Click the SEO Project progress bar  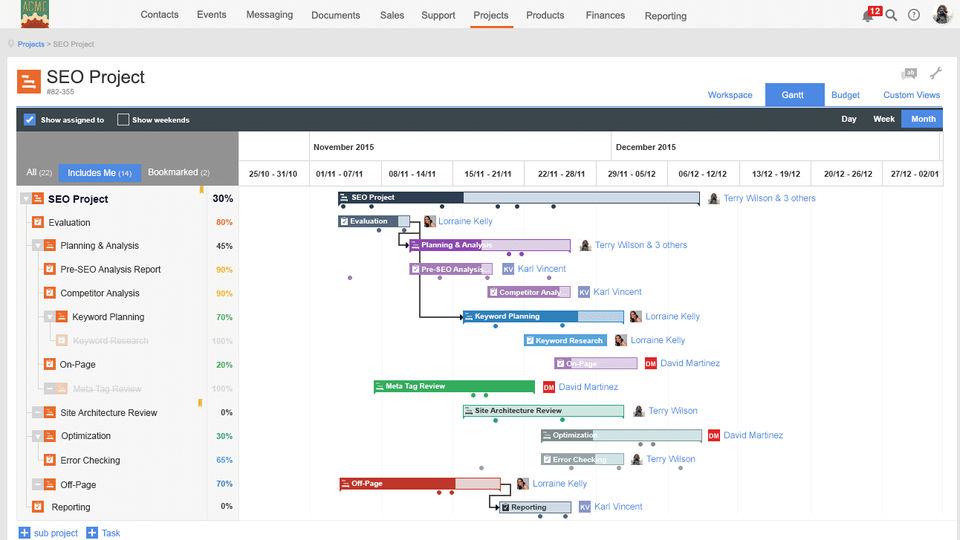tap(519, 198)
